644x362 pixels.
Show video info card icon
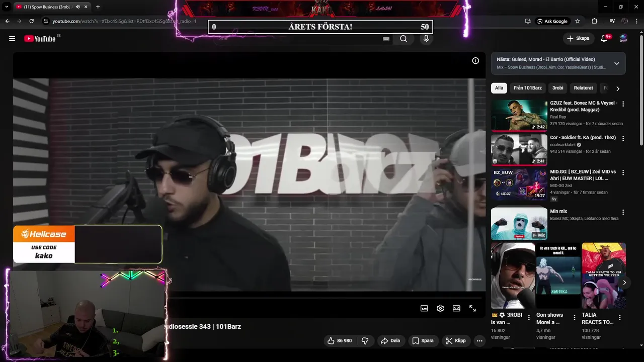click(x=475, y=61)
